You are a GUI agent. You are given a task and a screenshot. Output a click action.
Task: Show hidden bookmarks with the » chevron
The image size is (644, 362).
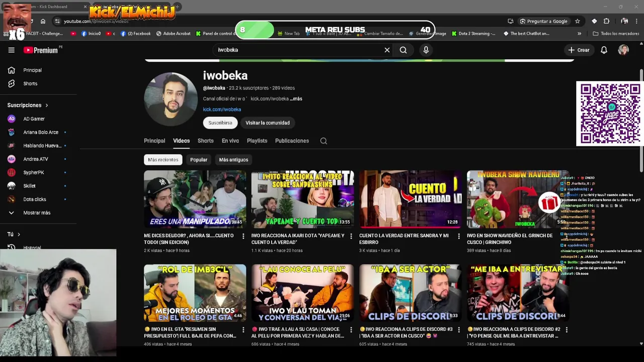[x=579, y=34]
